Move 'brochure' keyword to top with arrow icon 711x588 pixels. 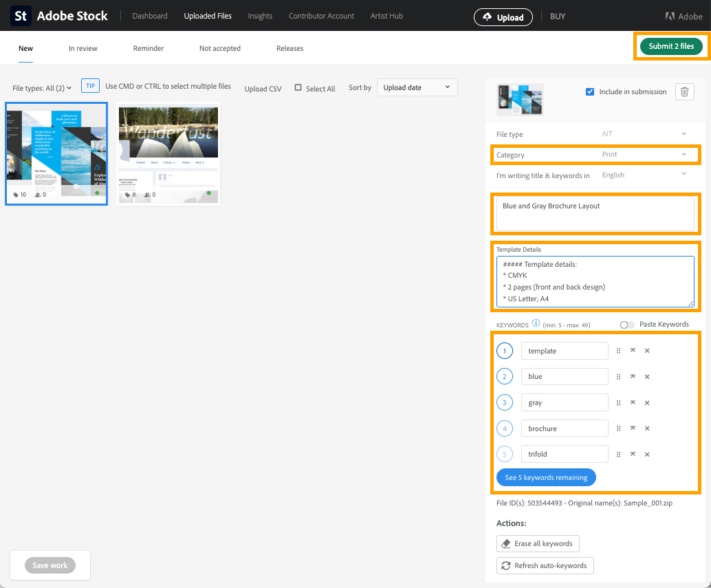point(633,428)
